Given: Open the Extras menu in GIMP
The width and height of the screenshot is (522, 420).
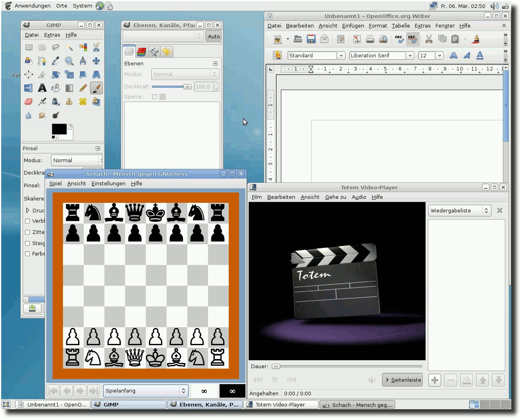Looking at the screenshot, I should coord(52,35).
